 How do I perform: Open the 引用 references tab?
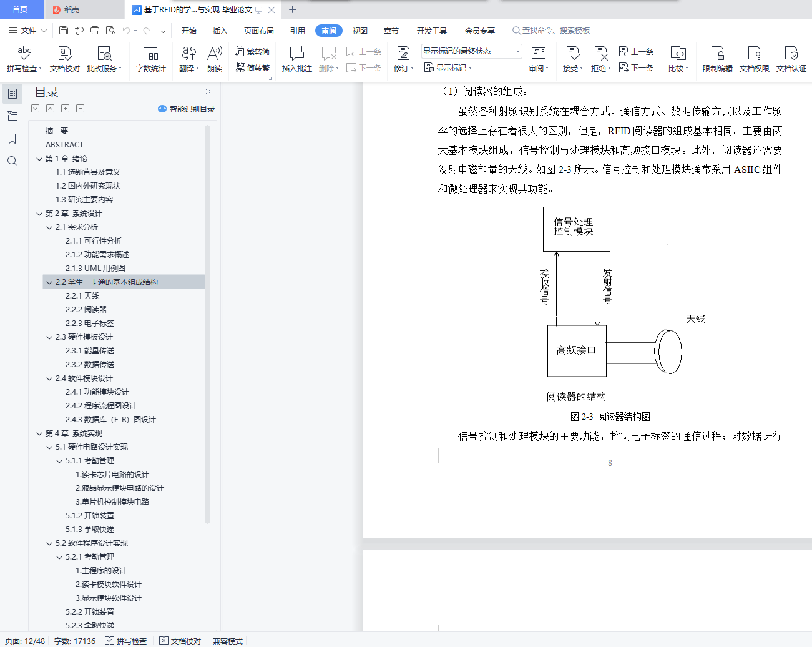point(298,31)
